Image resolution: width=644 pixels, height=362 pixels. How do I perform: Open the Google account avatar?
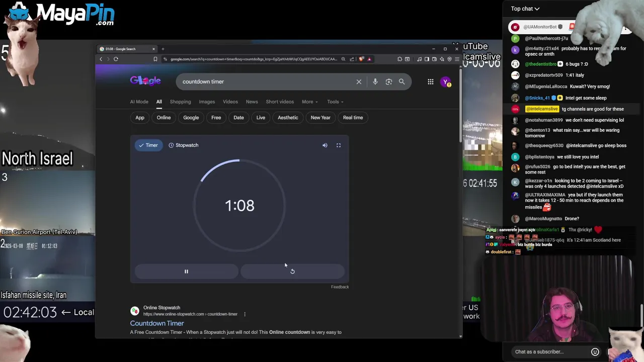coord(445,81)
